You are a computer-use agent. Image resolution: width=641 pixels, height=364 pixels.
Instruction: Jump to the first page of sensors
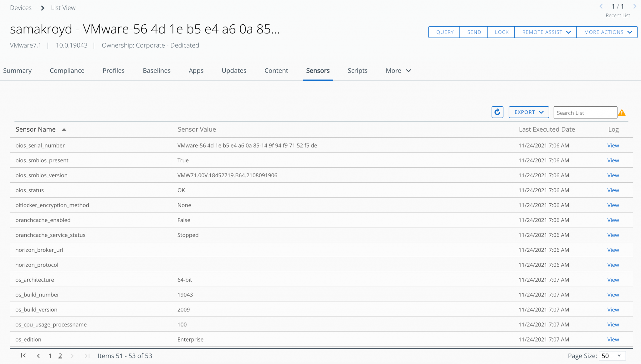tap(23, 356)
